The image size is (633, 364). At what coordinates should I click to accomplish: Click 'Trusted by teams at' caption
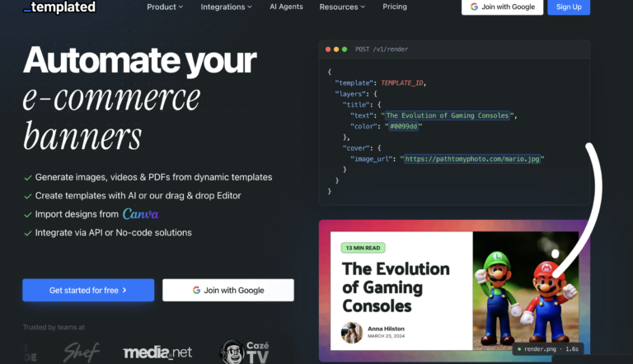(54, 327)
